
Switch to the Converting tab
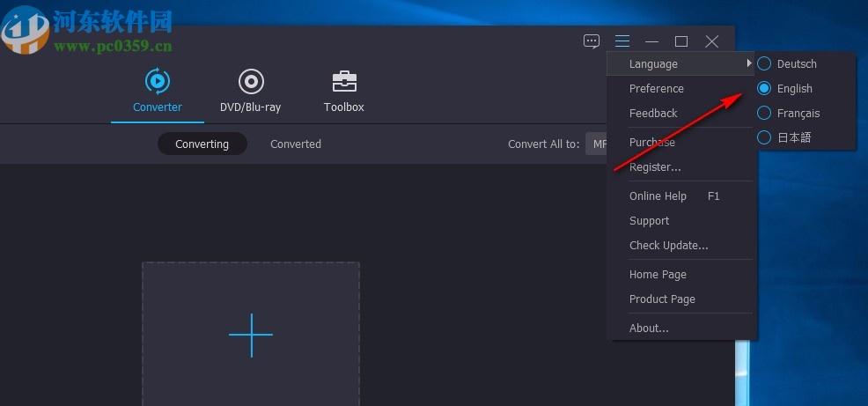click(x=202, y=144)
